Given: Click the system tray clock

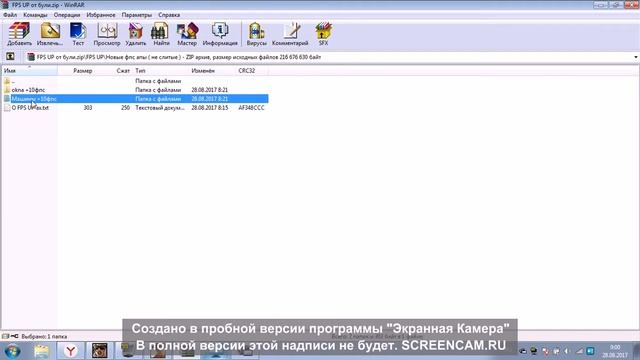Looking at the screenshot, I should point(615,351).
